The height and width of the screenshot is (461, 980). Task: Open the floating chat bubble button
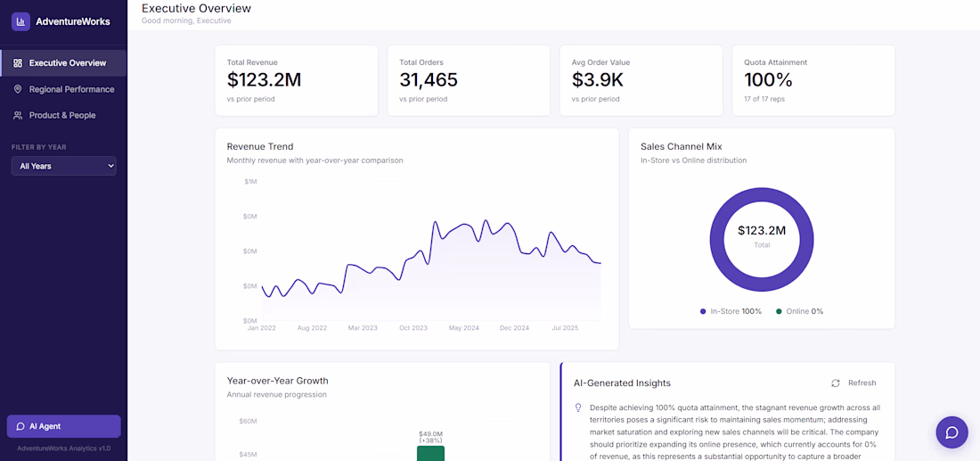pyautogui.click(x=951, y=432)
